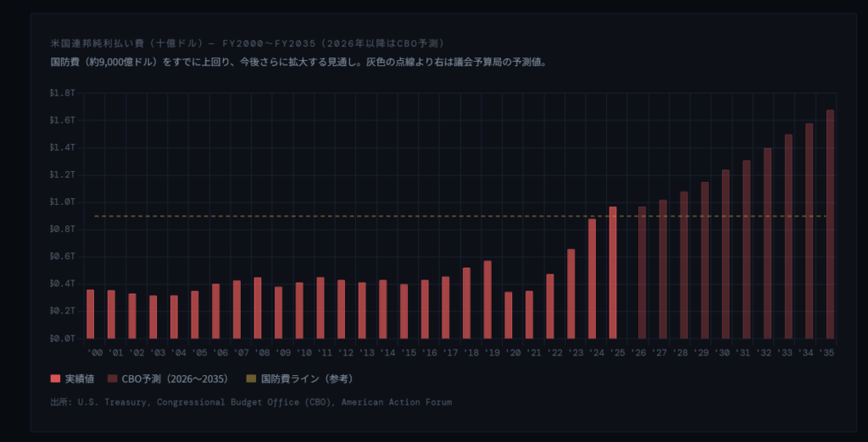Select the '26 CBO forecast bar
This screenshot has height=442, width=868.
pos(642,273)
